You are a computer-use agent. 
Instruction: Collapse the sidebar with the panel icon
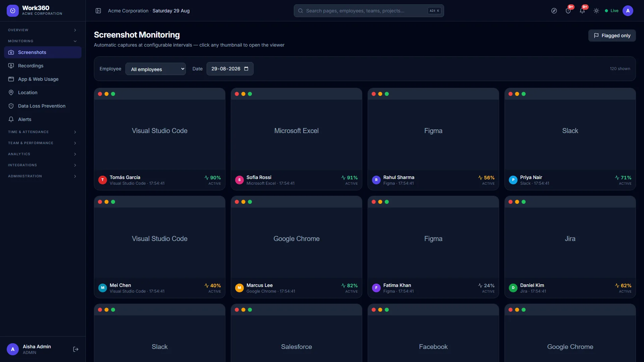point(98,11)
